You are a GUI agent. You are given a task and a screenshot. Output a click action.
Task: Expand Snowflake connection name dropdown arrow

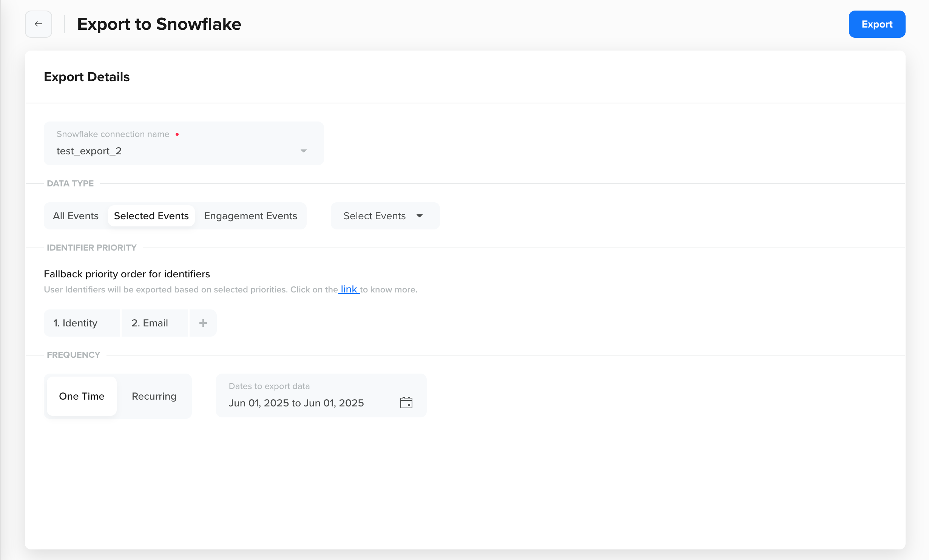click(x=303, y=151)
